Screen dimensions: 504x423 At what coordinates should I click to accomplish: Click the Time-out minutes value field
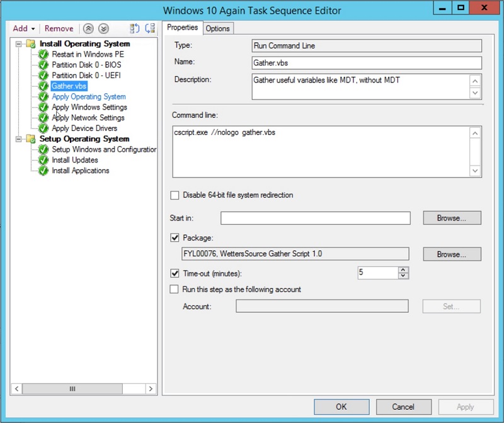(378, 273)
